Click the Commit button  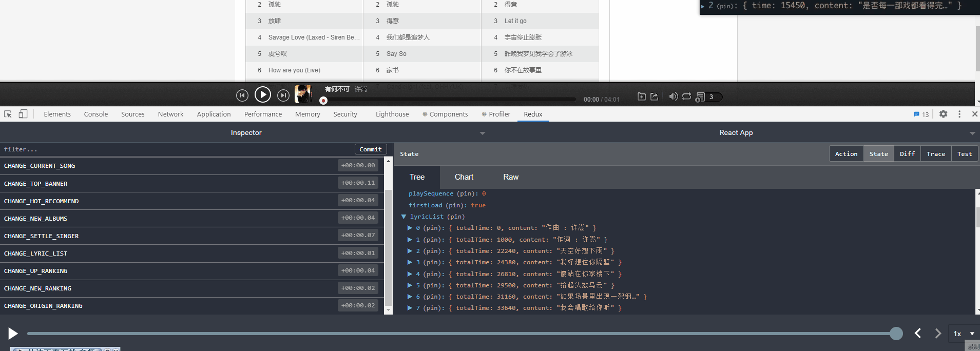pos(371,149)
